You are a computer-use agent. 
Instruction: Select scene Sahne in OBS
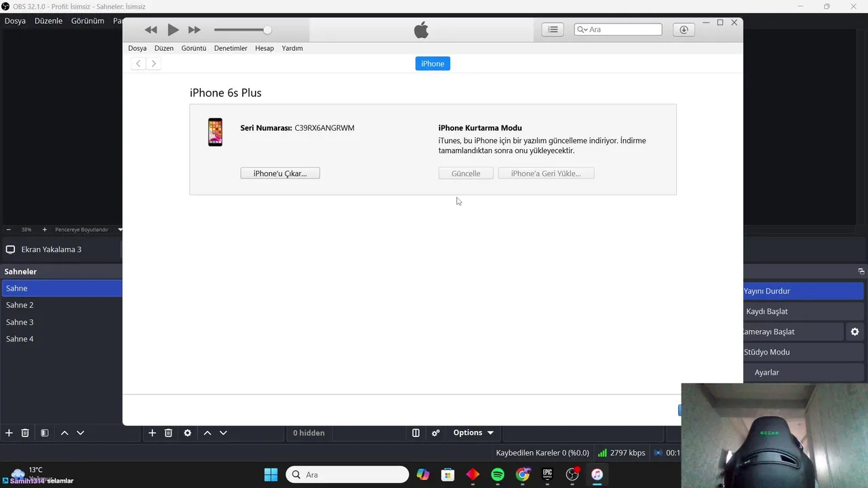click(62, 288)
